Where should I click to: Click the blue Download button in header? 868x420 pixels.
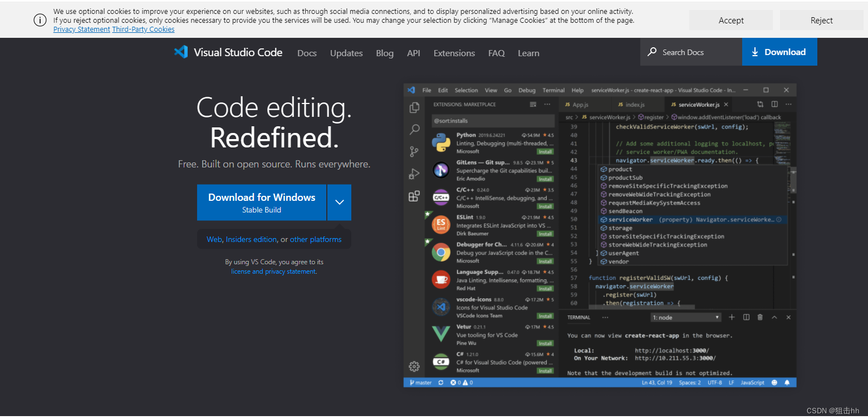[x=779, y=52]
